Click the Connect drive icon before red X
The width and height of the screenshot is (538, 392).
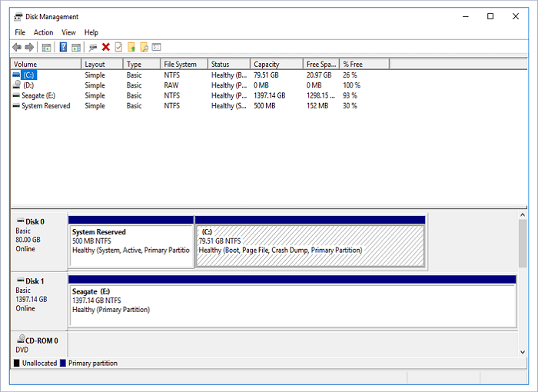(x=93, y=47)
